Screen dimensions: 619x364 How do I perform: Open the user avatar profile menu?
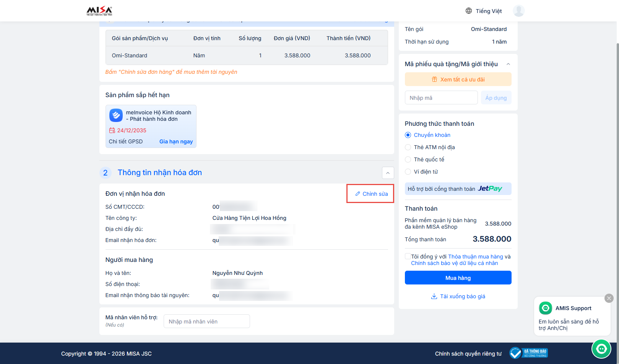pyautogui.click(x=518, y=11)
